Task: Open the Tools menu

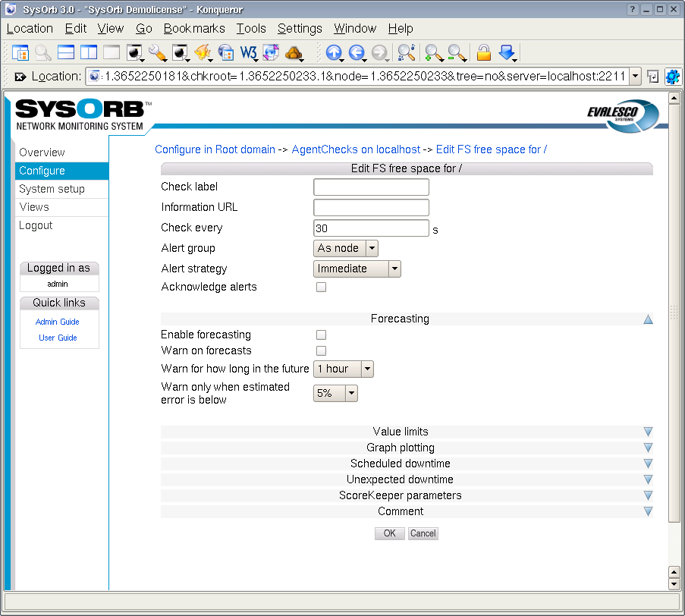Action: tap(251, 28)
